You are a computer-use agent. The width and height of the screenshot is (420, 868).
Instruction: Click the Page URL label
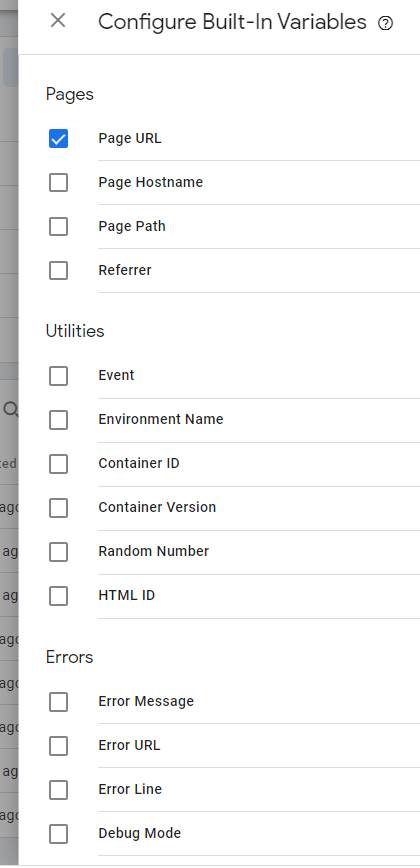coord(130,138)
